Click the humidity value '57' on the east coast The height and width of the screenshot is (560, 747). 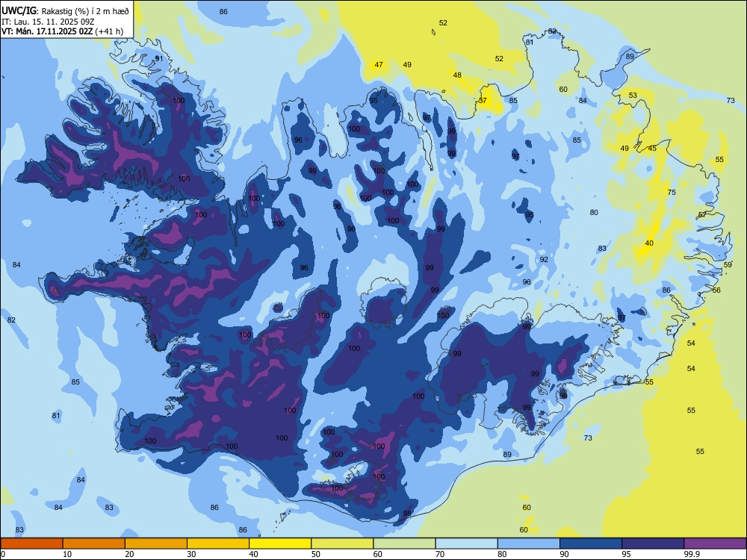pos(703,215)
